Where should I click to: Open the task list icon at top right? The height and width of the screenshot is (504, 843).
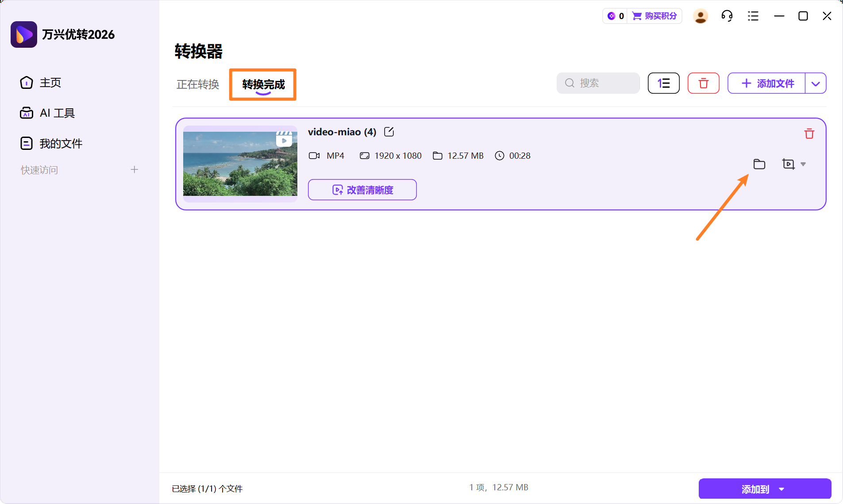tap(753, 15)
